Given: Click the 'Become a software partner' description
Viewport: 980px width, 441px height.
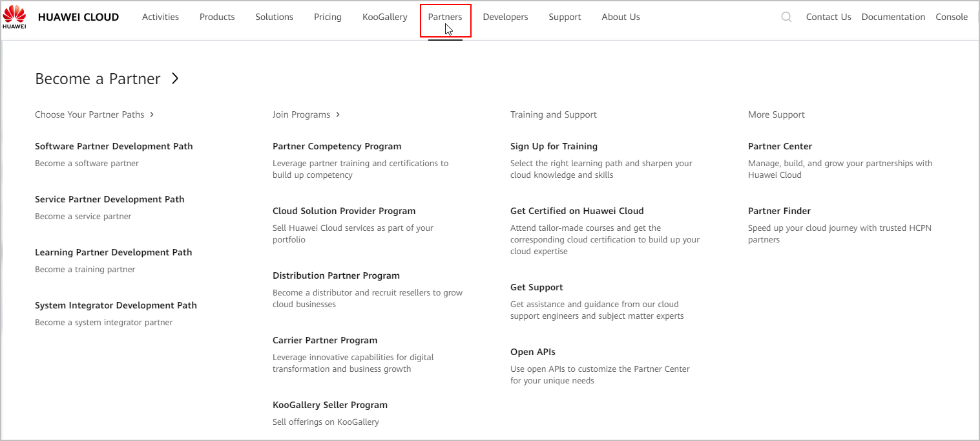Looking at the screenshot, I should 87,164.
